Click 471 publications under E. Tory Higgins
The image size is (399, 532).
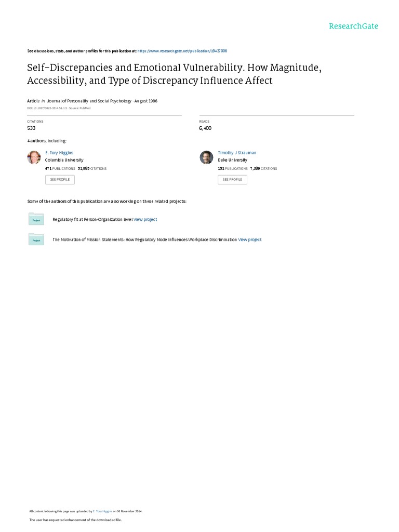click(60, 168)
